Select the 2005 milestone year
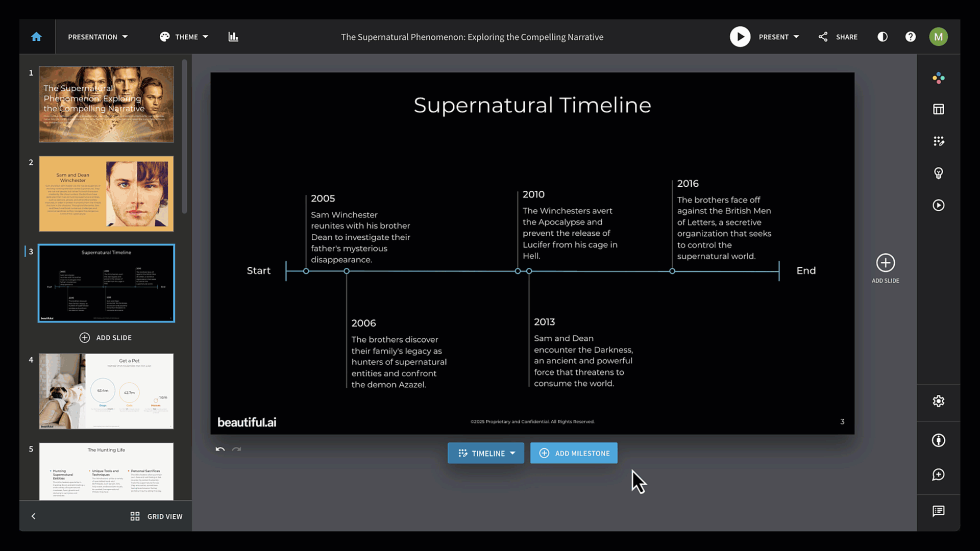The image size is (980, 551). 323,198
